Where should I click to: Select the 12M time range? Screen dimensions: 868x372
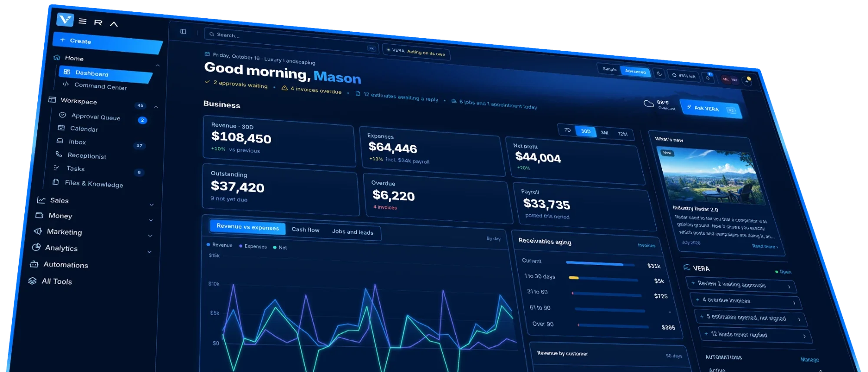tap(623, 134)
